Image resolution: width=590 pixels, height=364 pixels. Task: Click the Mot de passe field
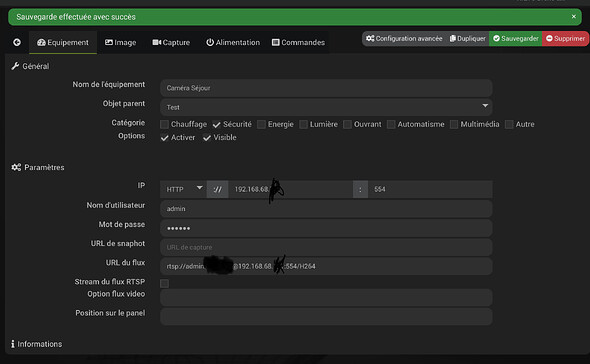click(326, 228)
